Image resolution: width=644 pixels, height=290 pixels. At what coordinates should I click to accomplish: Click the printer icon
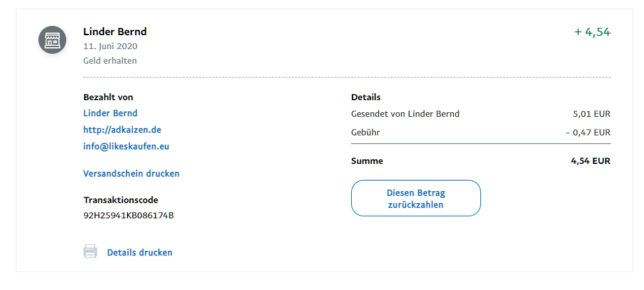pyautogui.click(x=90, y=252)
